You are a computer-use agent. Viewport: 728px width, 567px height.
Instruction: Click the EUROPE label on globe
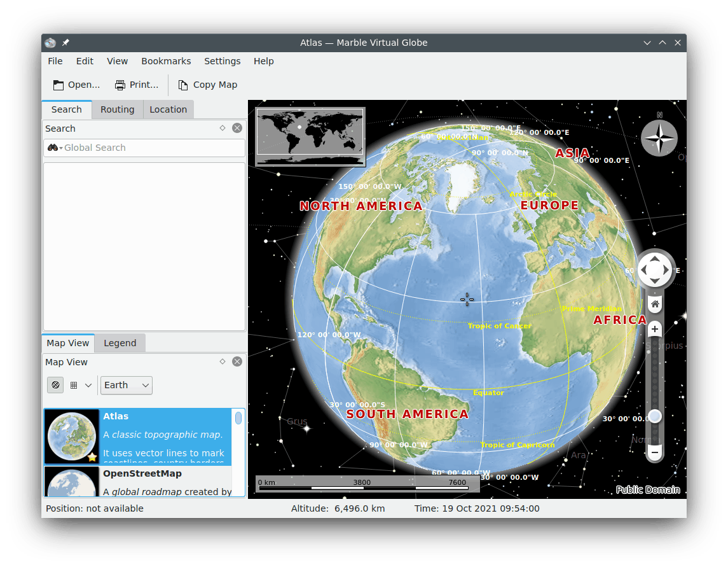click(x=550, y=206)
